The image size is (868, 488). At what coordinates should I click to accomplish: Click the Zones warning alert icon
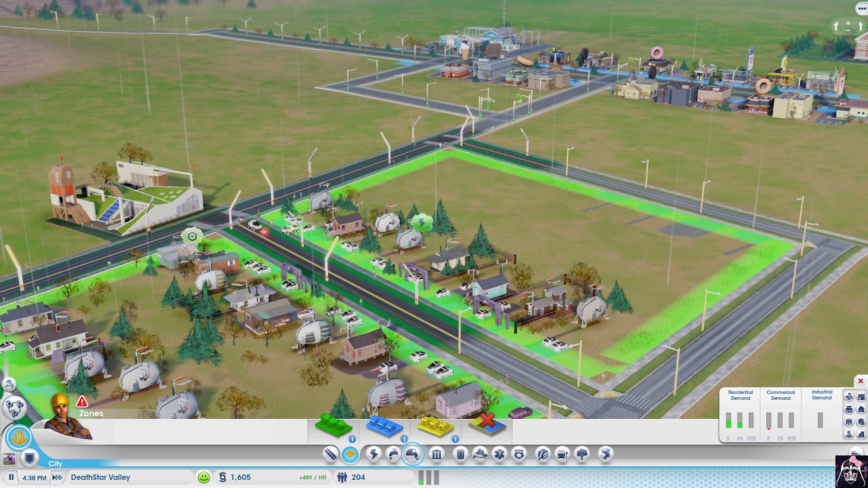(82, 402)
